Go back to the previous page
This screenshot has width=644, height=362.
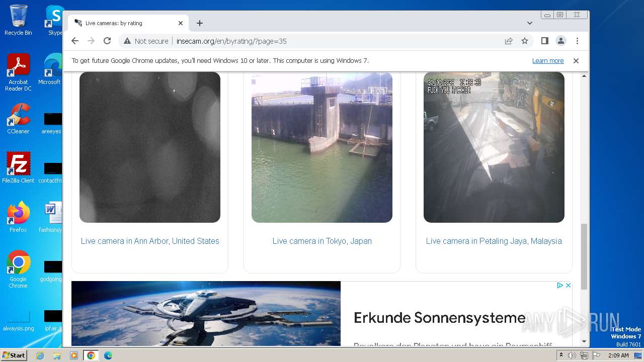(x=75, y=41)
